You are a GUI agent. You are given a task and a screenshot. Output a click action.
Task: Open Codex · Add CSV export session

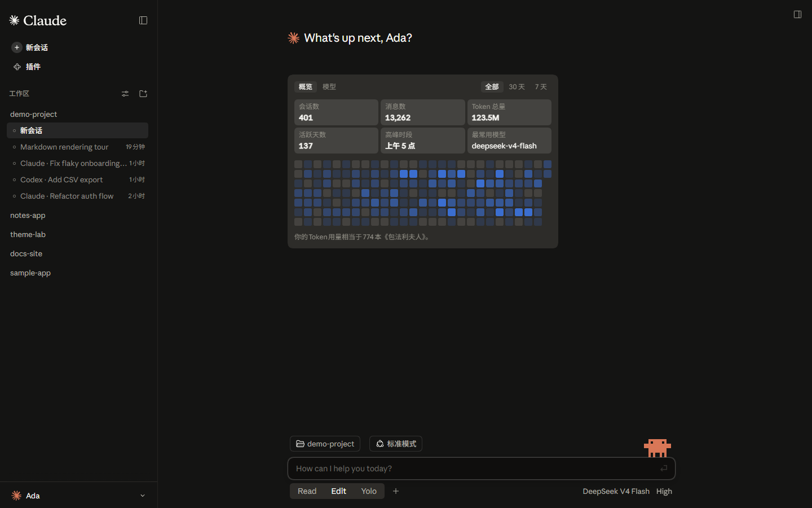pos(77,179)
